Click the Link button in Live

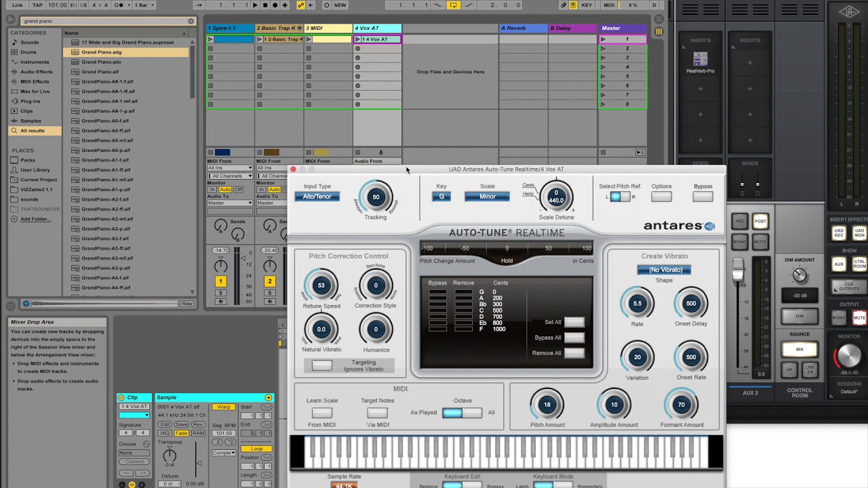click(18, 5)
